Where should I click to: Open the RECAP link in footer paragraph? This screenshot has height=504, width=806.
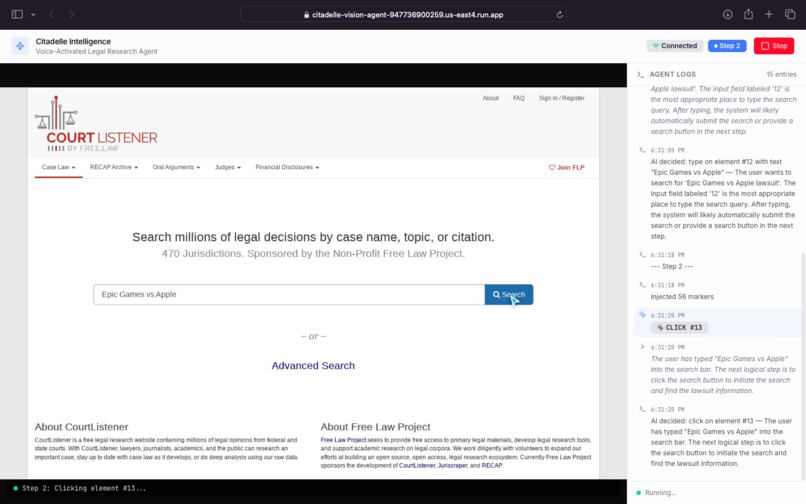492,465
